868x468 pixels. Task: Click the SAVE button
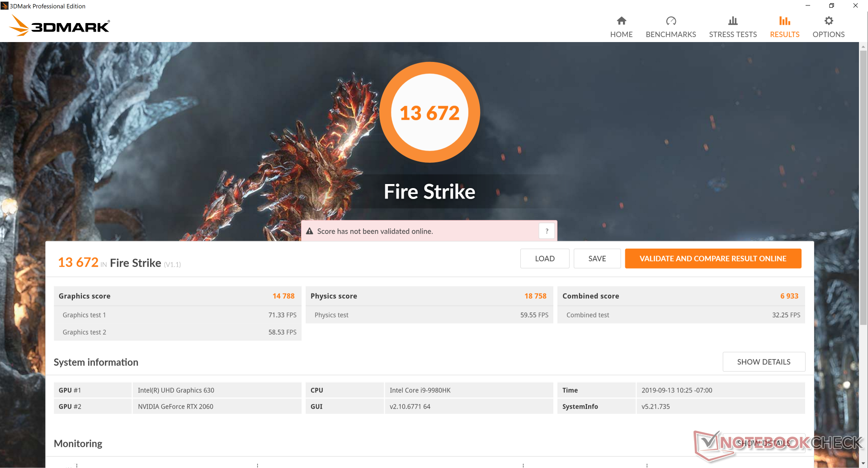click(597, 259)
